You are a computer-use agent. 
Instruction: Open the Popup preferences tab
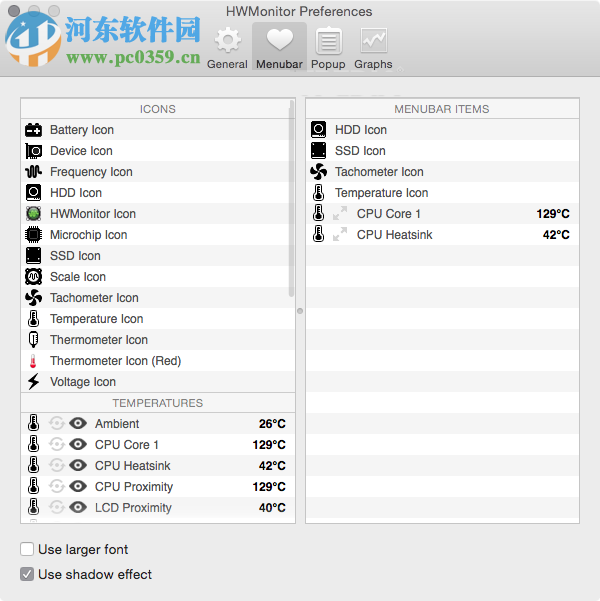pyautogui.click(x=328, y=48)
